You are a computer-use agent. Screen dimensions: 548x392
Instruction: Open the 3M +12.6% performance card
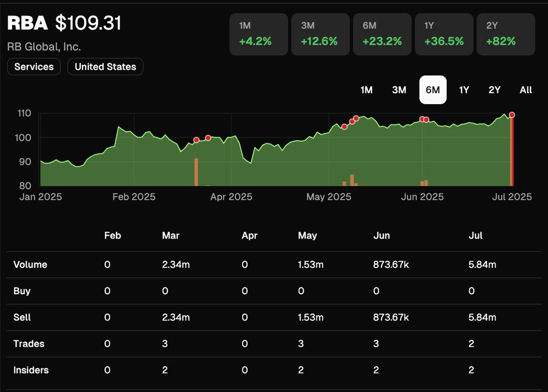click(320, 34)
